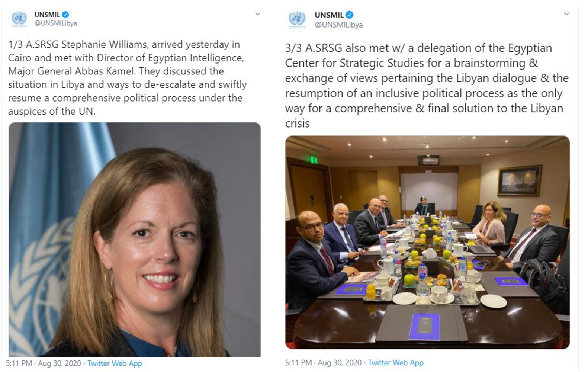The width and height of the screenshot is (588, 372).
Task: Click the UN logo avatar on the right tweet
Action: click(x=297, y=19)
